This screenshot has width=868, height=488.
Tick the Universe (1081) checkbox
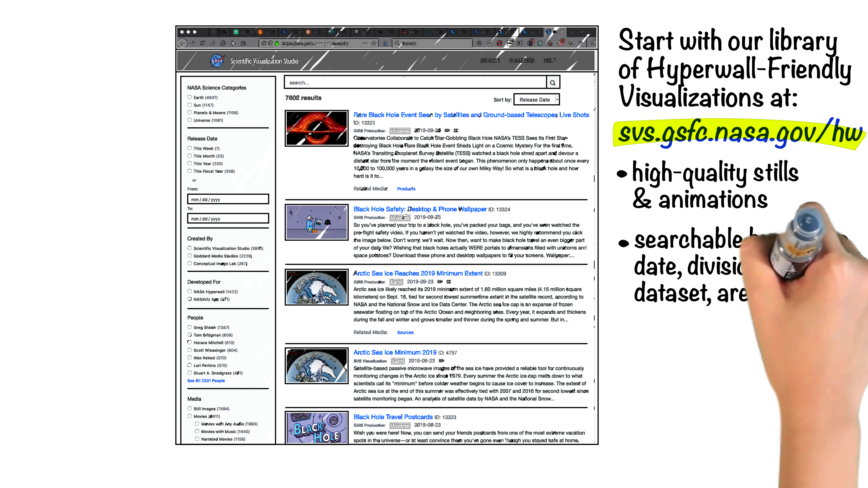tap(189, 120)
